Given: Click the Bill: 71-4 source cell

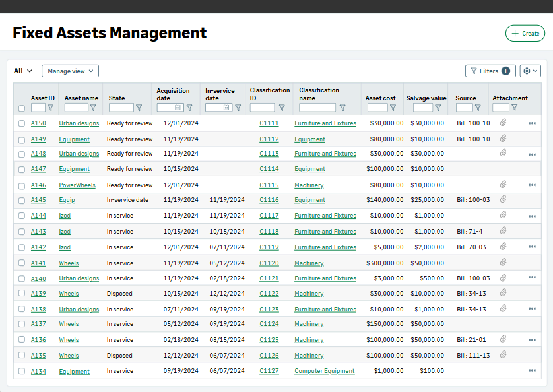Looking at the screenshot, I should point(470,232).
